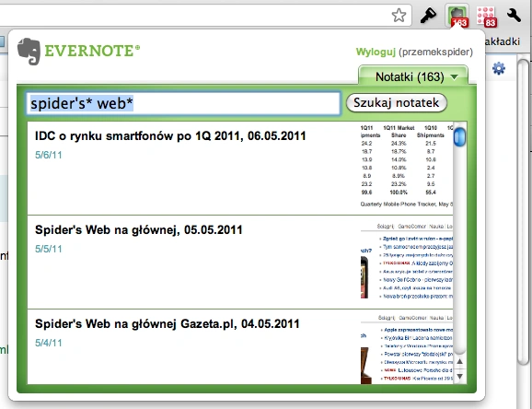
Task: Open note Spider's Web na głównej Gazeta.pl, 04.05.2011
Action: (167, 323)
